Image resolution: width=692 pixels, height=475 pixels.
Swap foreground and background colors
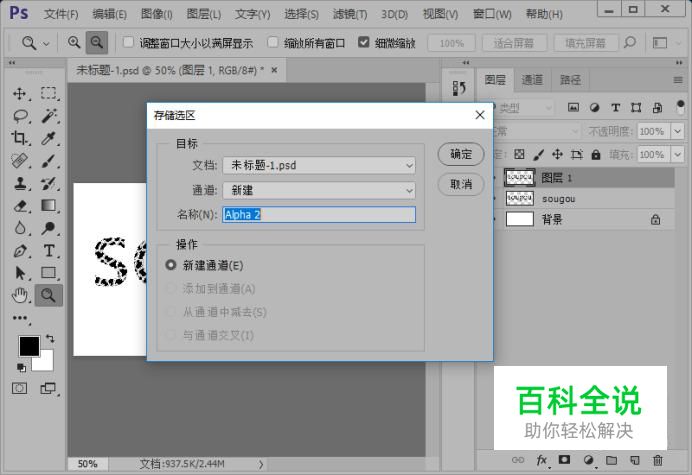(50, 339)
